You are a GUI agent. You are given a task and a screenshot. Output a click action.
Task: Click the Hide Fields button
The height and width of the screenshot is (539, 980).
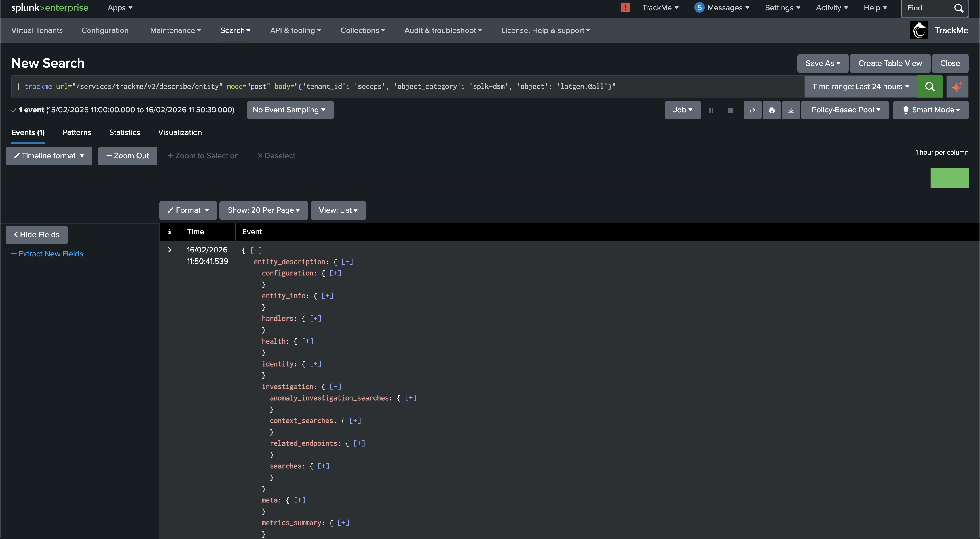click(37, 235)
